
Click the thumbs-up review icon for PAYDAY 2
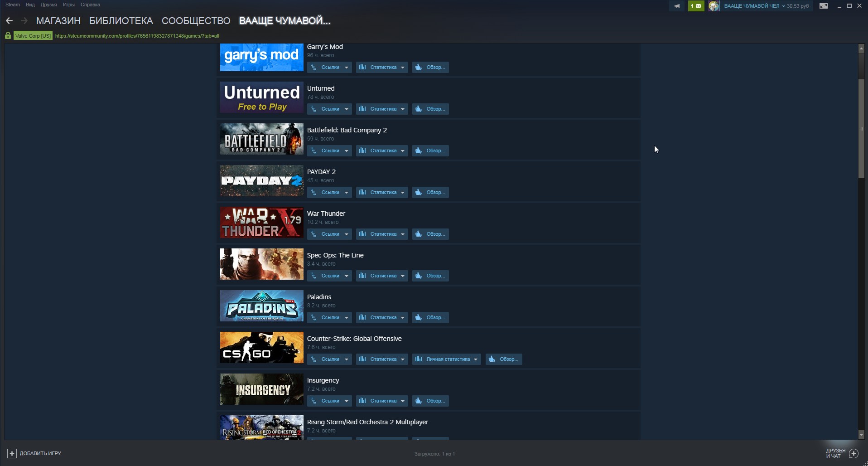click(x=418, y=192)
